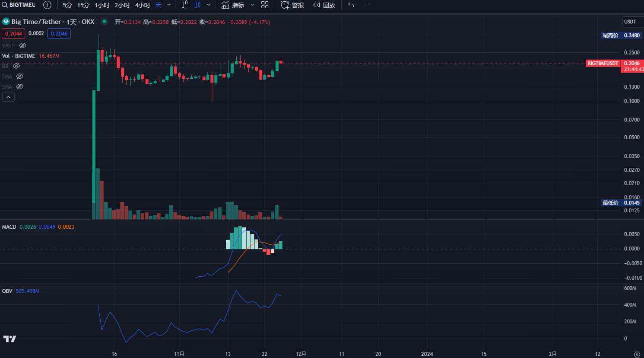Click the 最低价 0.0145 label
This screenshot has width=644, height=358.
(622, 203)
